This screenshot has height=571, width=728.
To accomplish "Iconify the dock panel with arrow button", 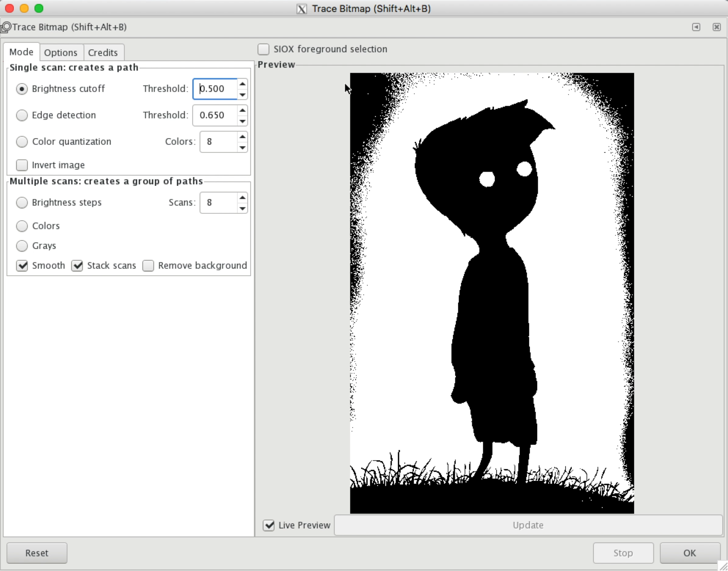I will point(696,27).
